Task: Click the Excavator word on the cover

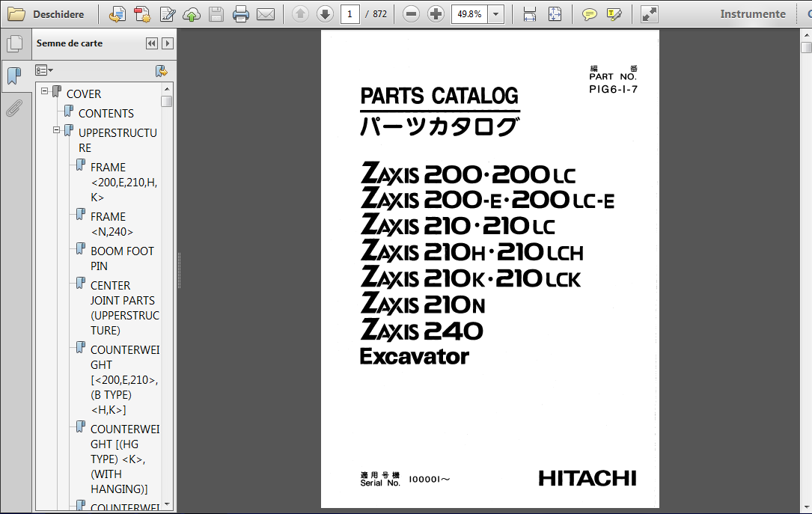Action: (x=415, y=357)
